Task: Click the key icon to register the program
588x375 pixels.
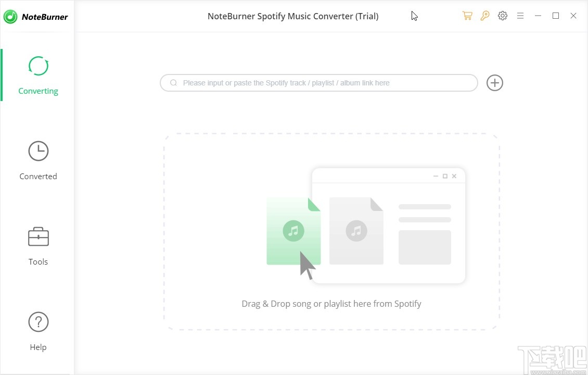Action: click(x=485, y=16)
